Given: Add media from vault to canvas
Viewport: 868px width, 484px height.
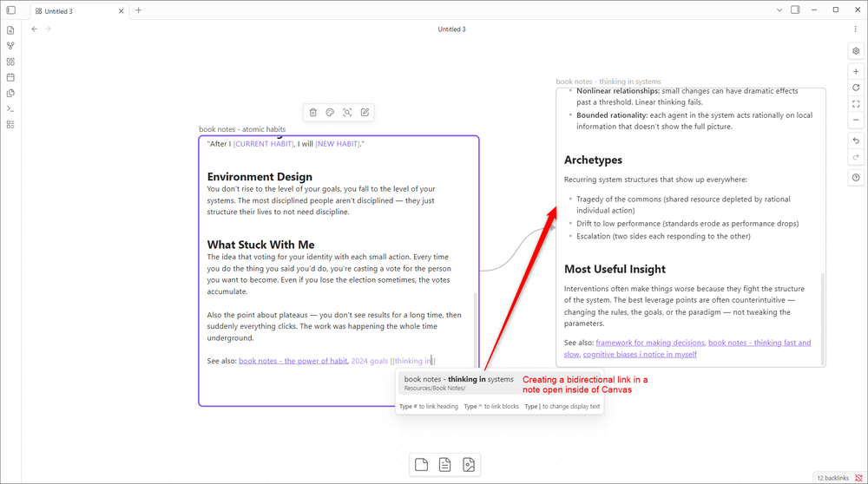Looking at the screenshot, I should [x=469, y=465].
